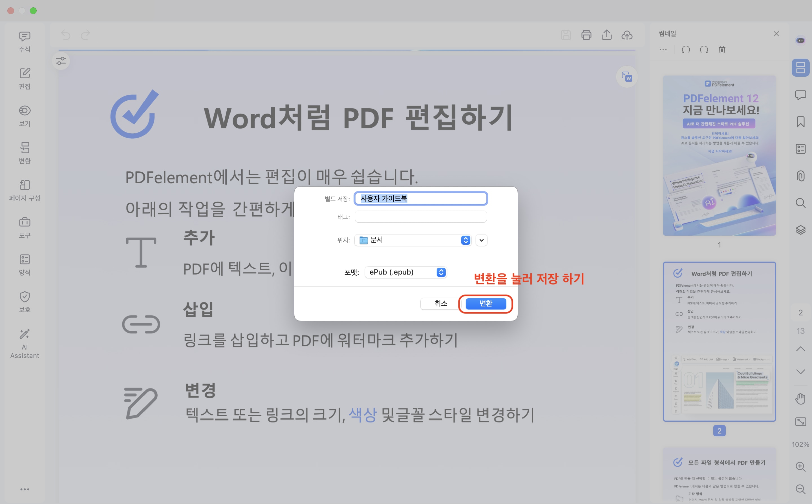Click the print icon in the toolbar
Screen dimensions: 812x504
click(587, 35)
